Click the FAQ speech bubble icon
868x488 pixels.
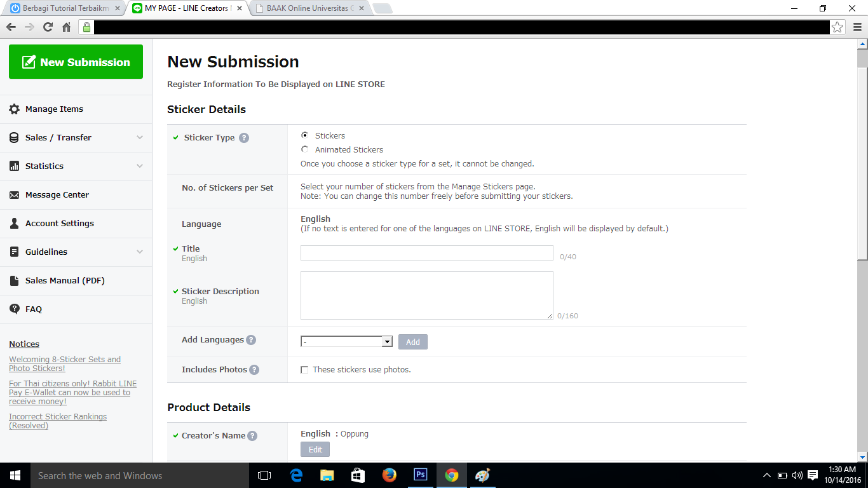click(14, 309)
